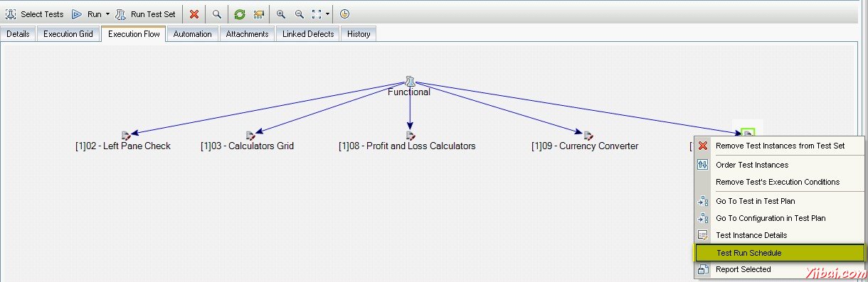Click the magnifier find icon
This screenshot has height=282, width=868.
pos(216,14)
